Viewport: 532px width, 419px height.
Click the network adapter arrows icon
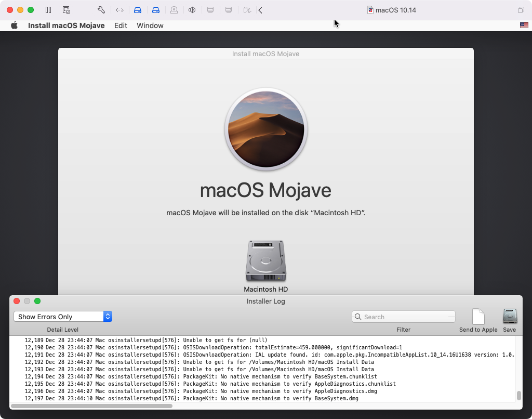point(119,10)
